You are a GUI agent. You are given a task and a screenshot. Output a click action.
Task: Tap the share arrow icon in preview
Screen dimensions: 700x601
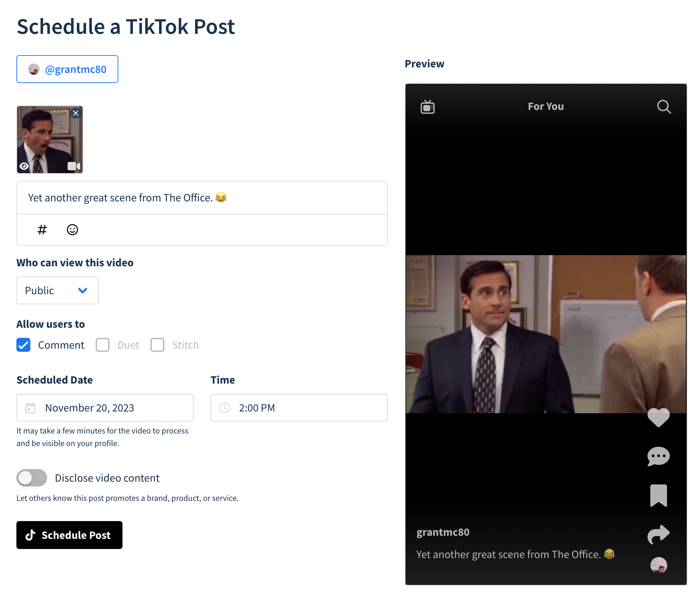click(x=658, y=534)
